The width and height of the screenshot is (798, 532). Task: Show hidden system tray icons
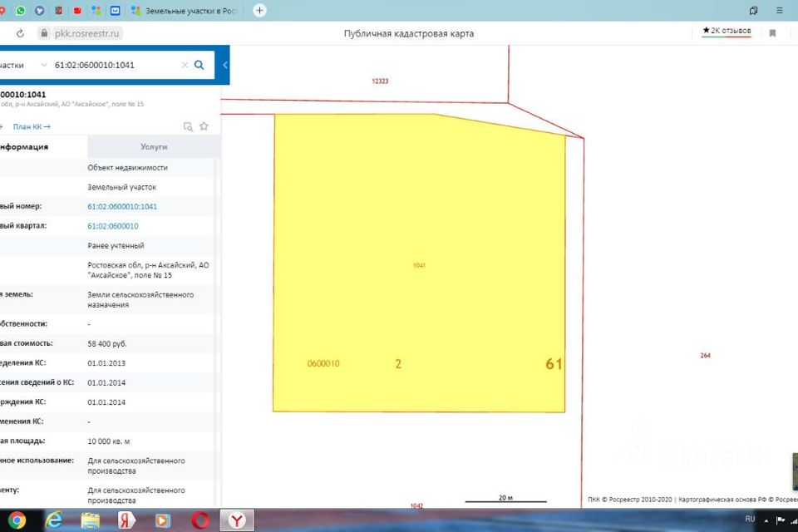click(766, 521)
